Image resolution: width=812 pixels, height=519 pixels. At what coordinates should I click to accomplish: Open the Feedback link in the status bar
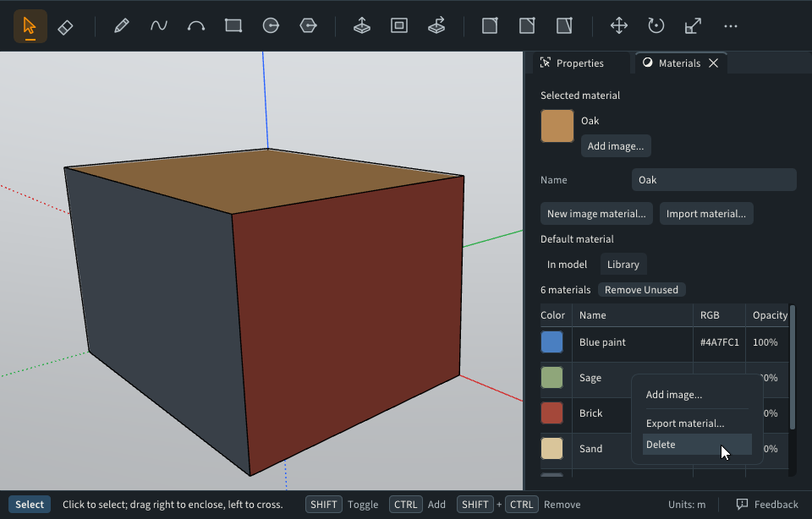click(x=767, y=505)
